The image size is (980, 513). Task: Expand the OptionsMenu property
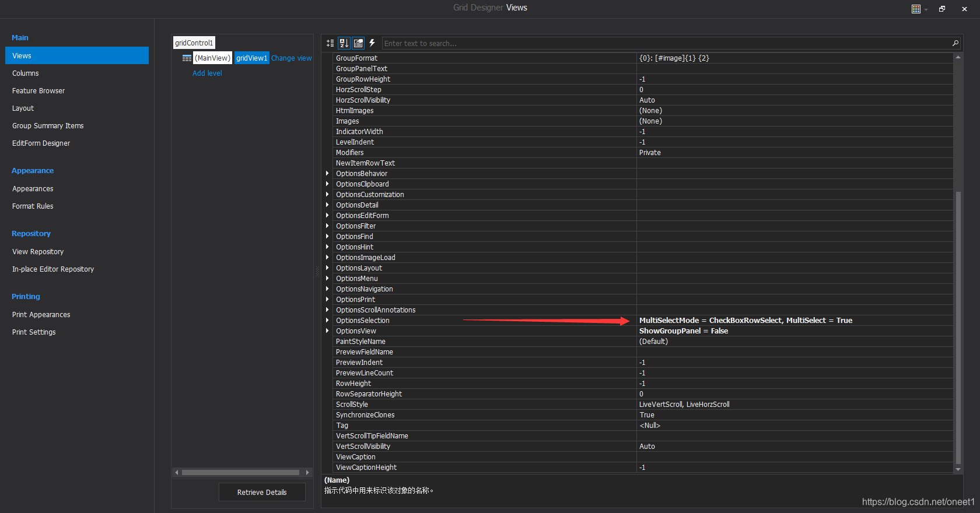[x=327, y=279]
